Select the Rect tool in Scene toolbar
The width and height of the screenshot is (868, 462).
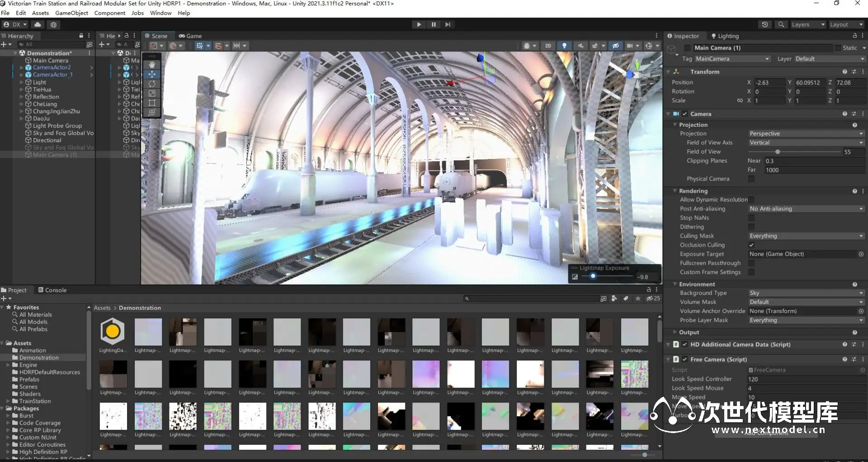(x=152, y=103)
